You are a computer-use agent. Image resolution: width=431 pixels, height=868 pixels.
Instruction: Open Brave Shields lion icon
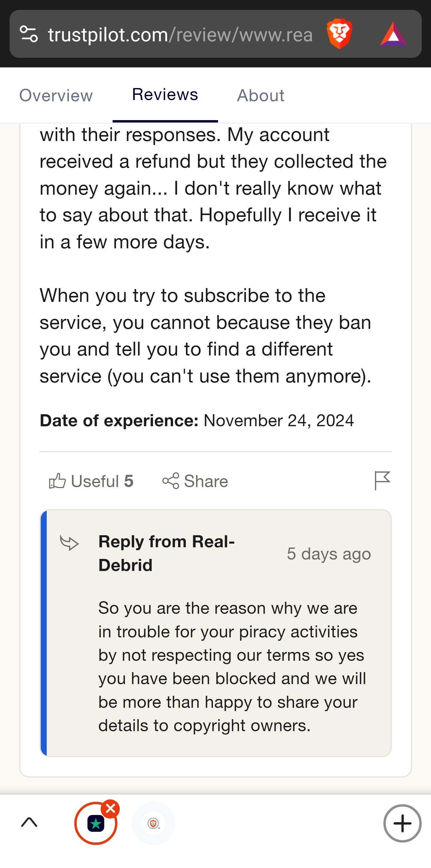(339, 34)
